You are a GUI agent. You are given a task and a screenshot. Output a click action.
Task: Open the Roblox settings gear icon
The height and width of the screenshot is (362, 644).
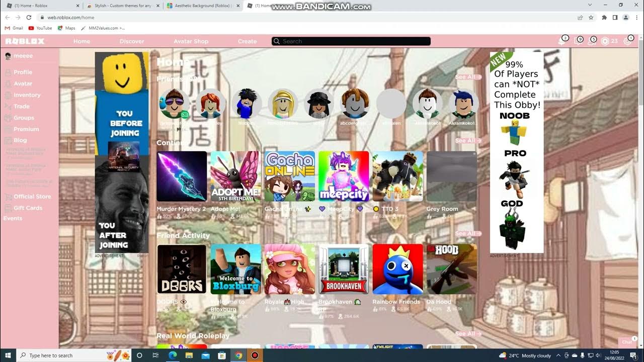click(x=627, y=41)
